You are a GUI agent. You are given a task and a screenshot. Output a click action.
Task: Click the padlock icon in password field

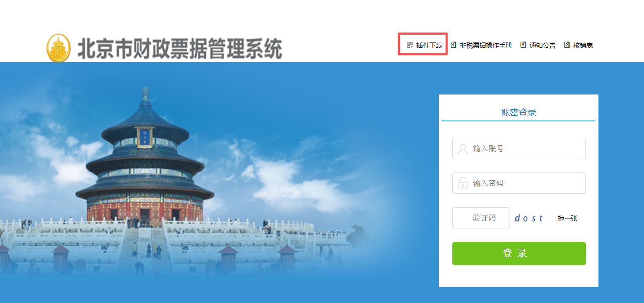(463, 183)
